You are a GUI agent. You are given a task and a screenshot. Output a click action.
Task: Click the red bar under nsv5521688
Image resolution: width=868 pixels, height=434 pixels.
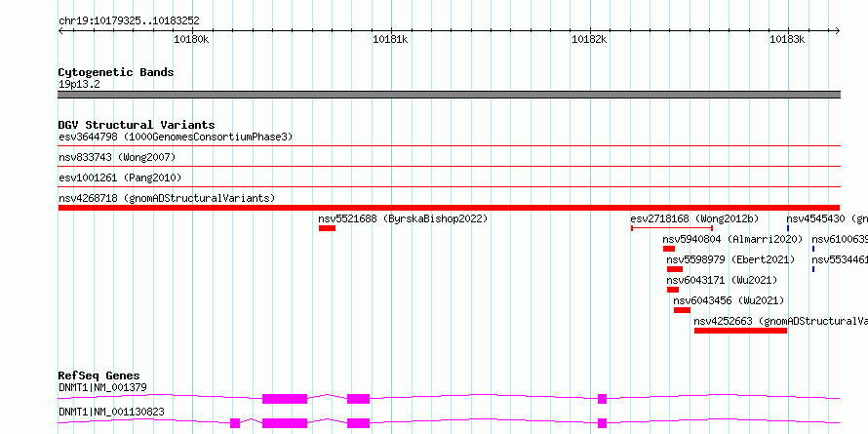click(327, 228)
